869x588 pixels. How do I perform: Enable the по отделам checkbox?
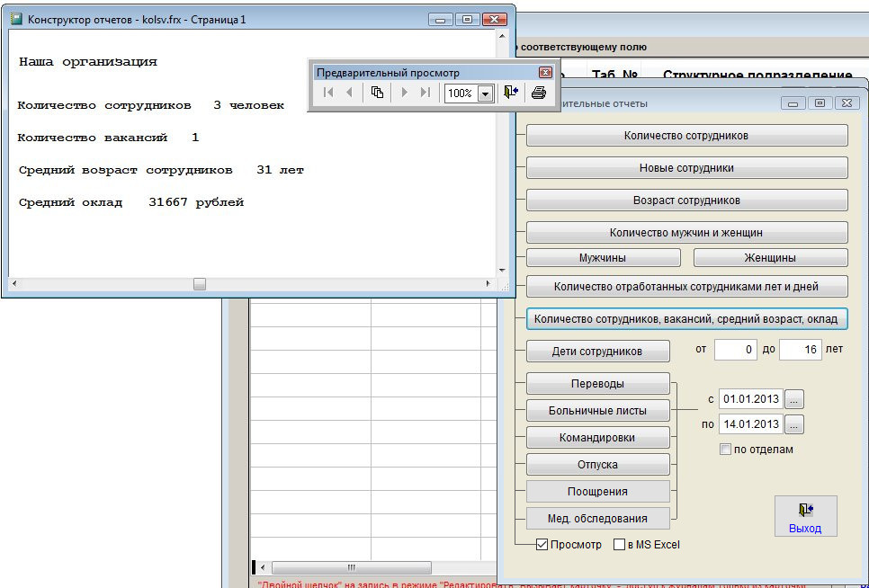tap(725, 449)
